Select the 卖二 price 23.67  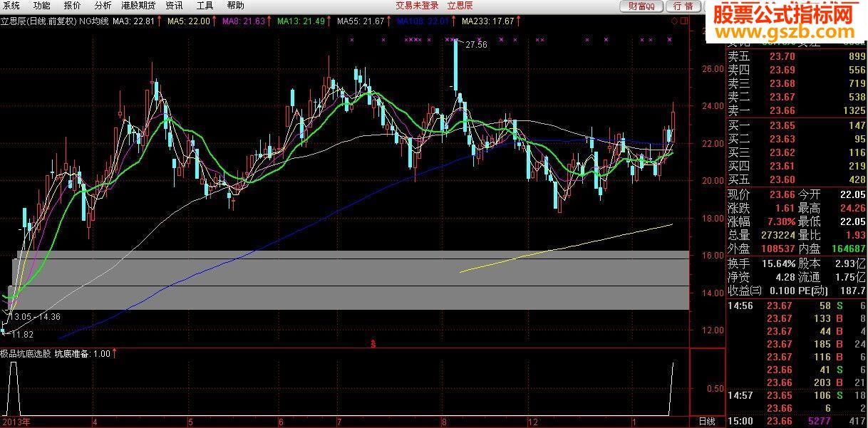click(x=782, y=97)
